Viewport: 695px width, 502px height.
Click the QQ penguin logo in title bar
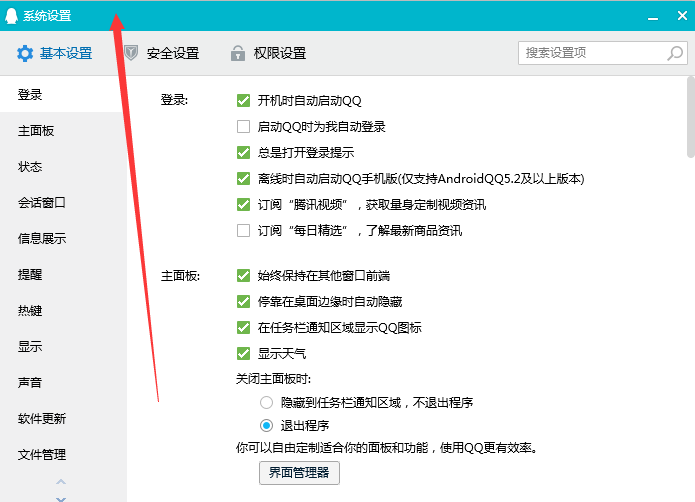tap(11, 16)
